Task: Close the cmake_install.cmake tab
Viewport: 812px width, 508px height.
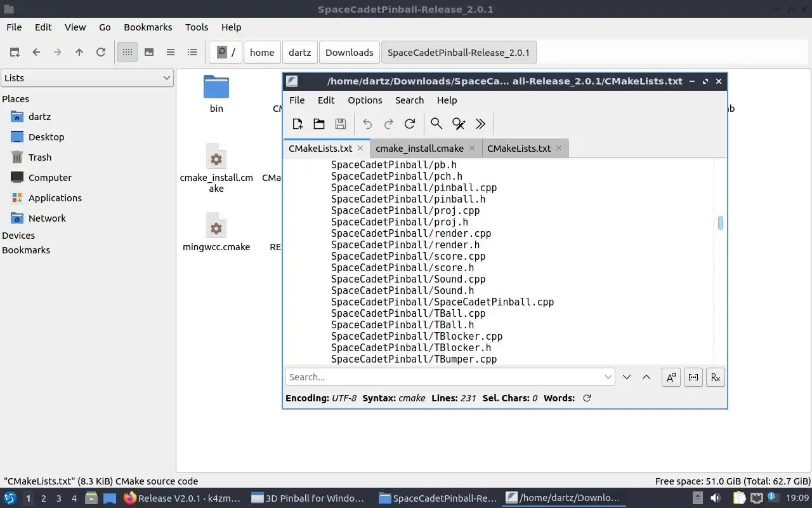Action: point(472,148)
